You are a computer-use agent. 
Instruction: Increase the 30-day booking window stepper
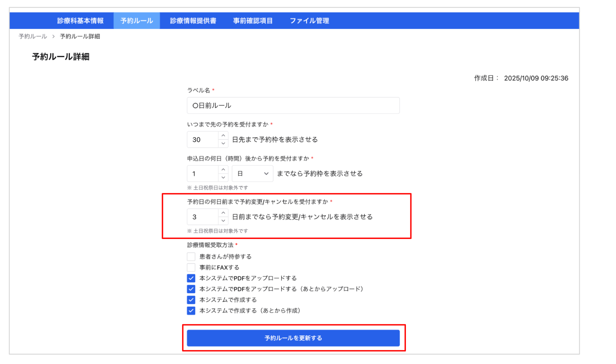tap(223, 136)
